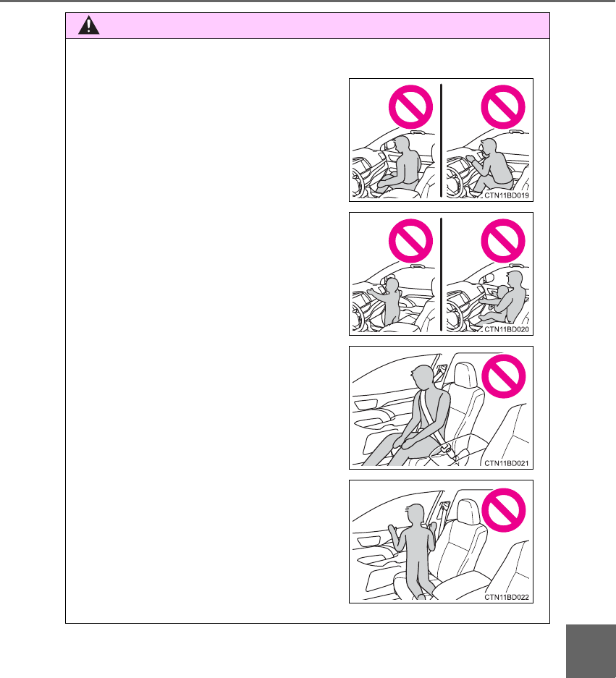Select the child kneeling on seat facing window
This screenshot has height=678, width=616.
click(413, 551)
